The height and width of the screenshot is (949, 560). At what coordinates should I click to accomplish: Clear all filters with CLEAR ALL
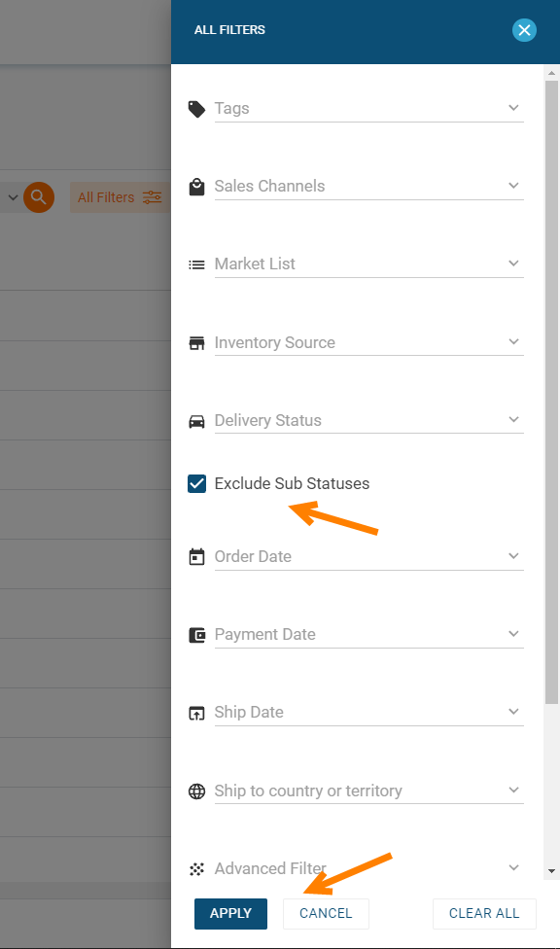(x=484, y=913)
